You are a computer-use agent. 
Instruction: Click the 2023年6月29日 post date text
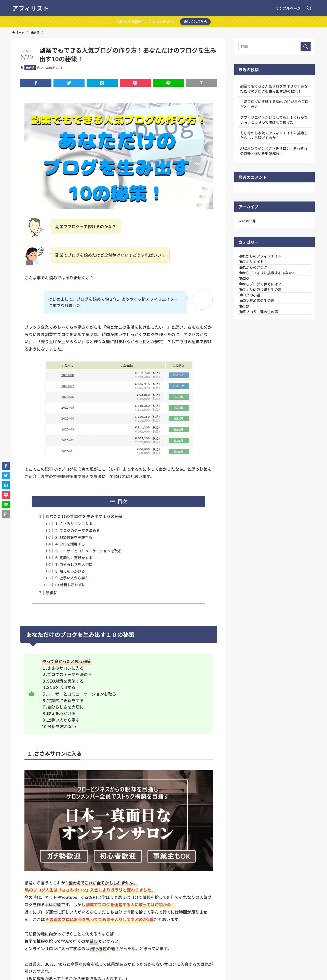point(51,68)
